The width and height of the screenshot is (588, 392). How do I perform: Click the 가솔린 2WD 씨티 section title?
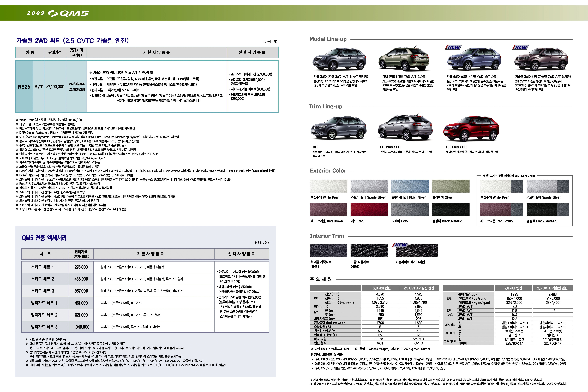73,40
